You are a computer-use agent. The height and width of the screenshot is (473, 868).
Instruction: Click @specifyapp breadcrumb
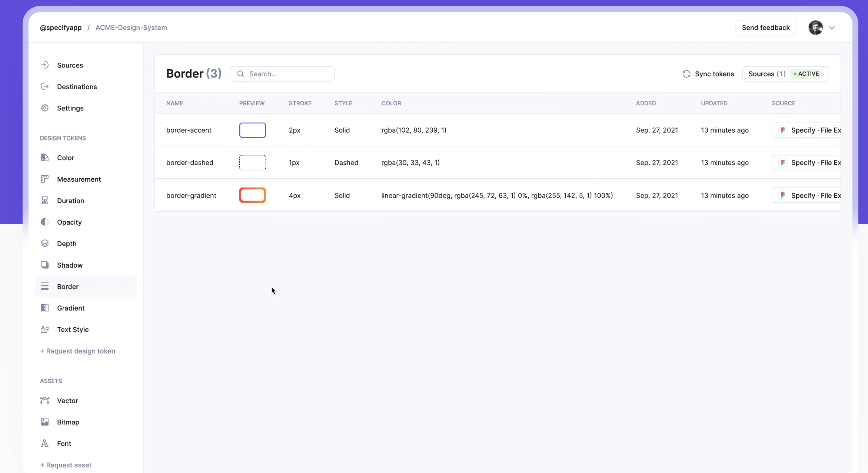61,28
